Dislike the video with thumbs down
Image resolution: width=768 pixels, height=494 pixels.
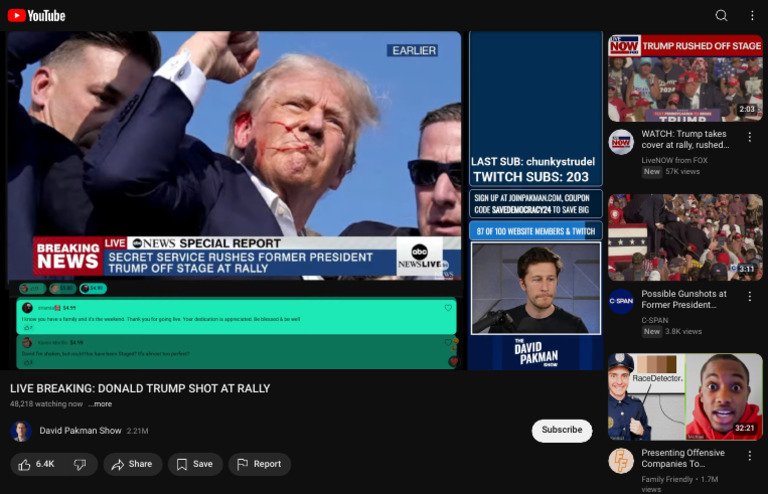(x=80, y=464)
